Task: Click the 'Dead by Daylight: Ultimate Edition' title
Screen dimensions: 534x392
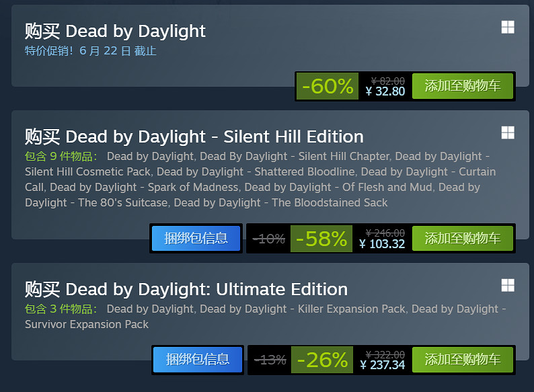Action: (x=186, y=289)
